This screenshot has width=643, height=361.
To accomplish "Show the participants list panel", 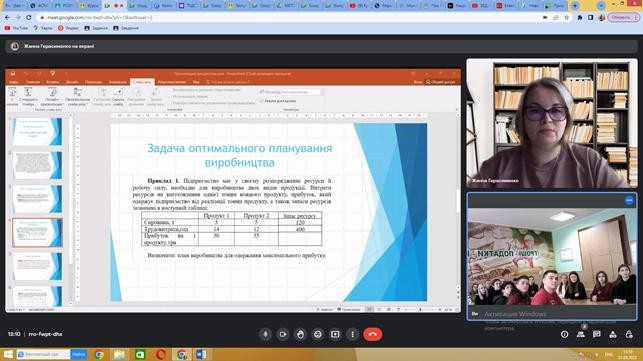I will tap(581, 334).
